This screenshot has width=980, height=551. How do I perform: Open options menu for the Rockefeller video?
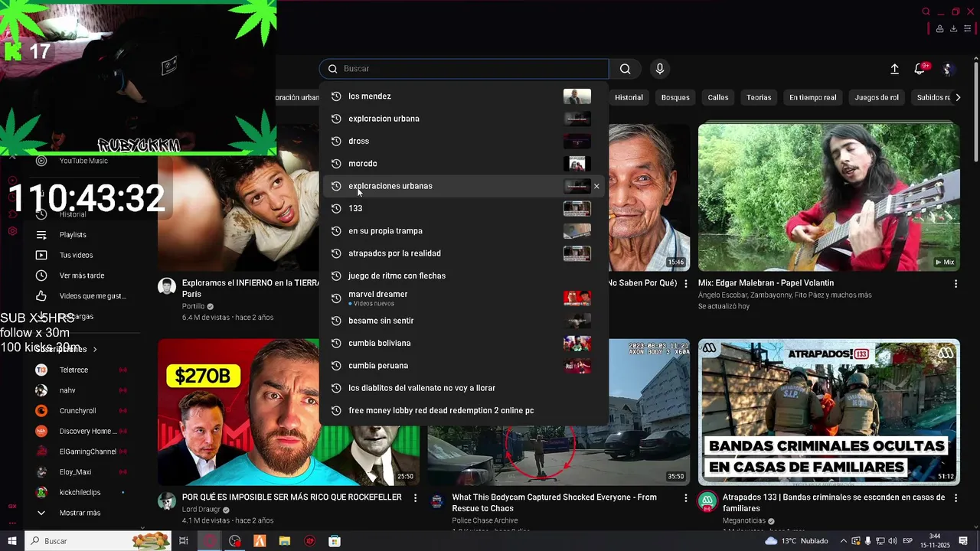tap(416, 498)
